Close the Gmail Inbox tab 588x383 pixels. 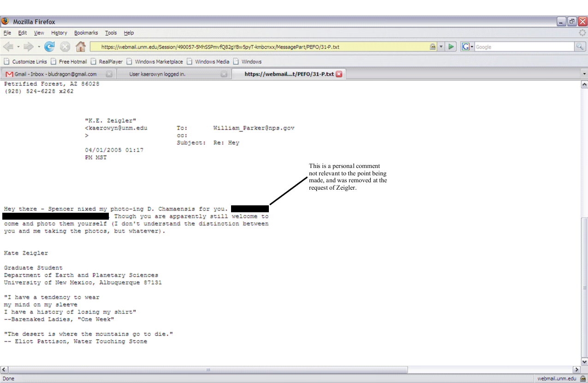[109, 74]
